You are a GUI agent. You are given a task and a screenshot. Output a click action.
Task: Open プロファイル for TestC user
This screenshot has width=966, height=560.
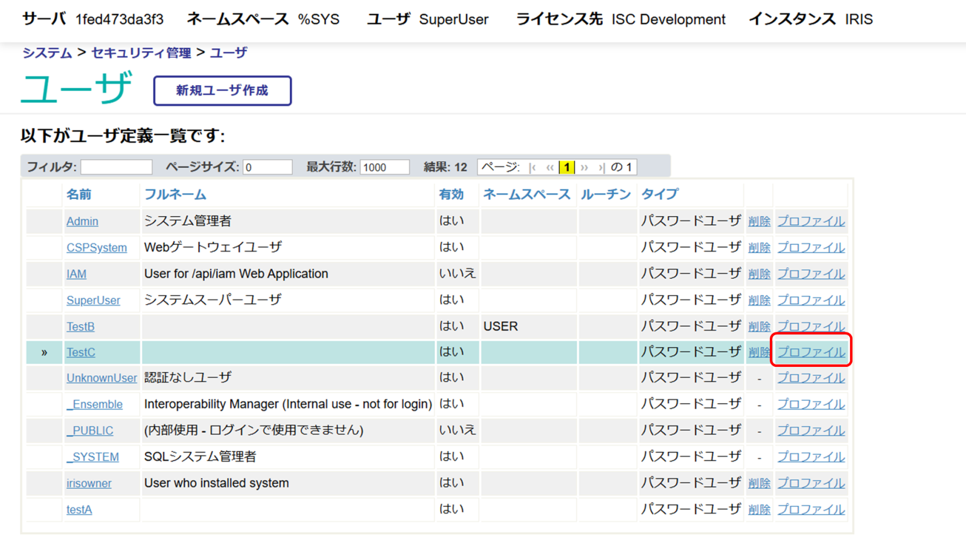tap(811, 352)
